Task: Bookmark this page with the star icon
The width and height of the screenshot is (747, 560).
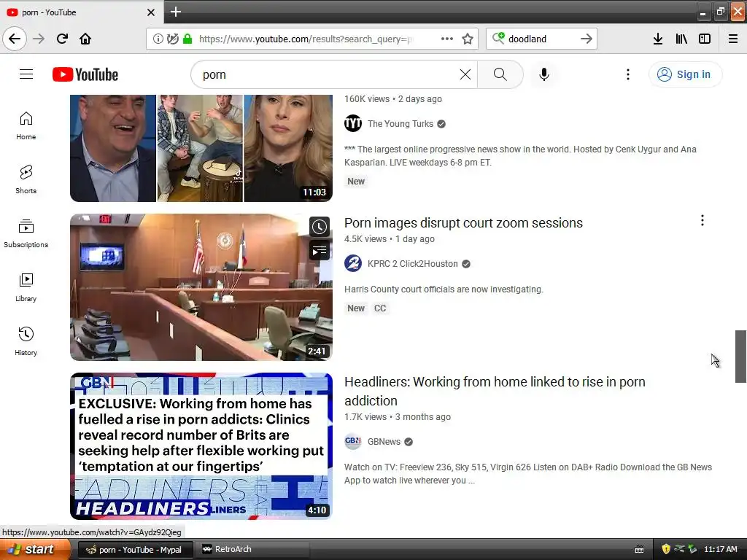Action: (468, 39)
